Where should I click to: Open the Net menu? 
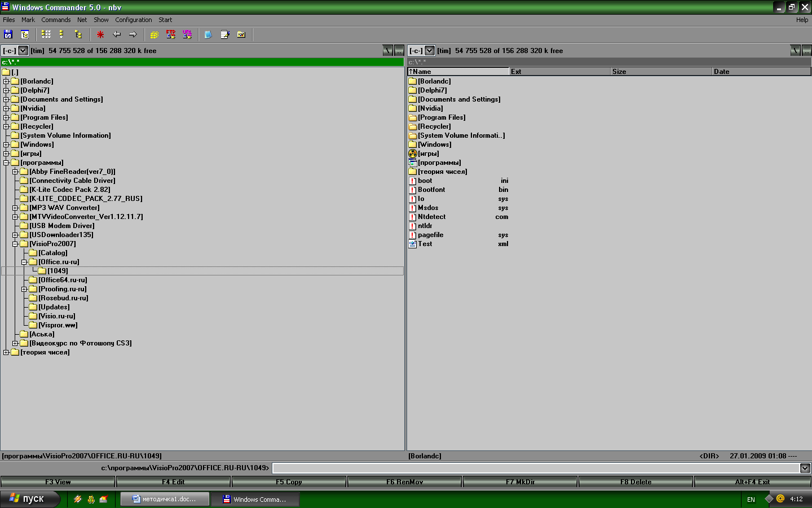(x=82, y=20)
